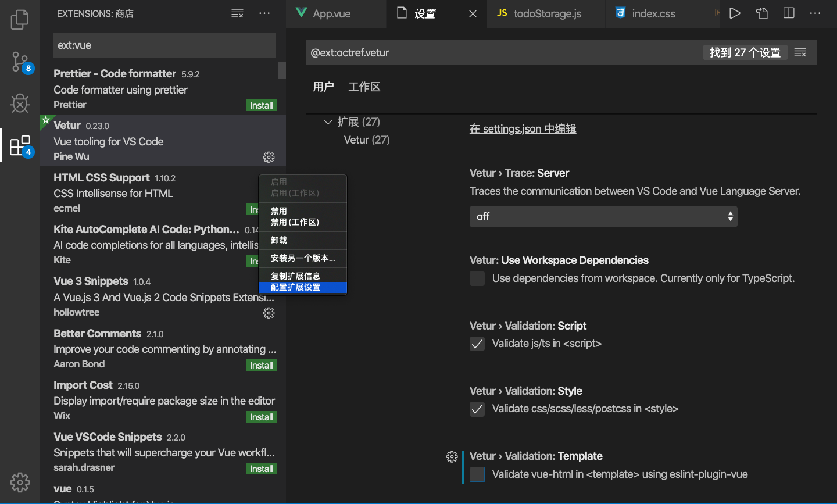This screenshot has width=837, height=504.
Task: Toggle Use Workspace Dependencies checkbox
Action: [477, 278]
